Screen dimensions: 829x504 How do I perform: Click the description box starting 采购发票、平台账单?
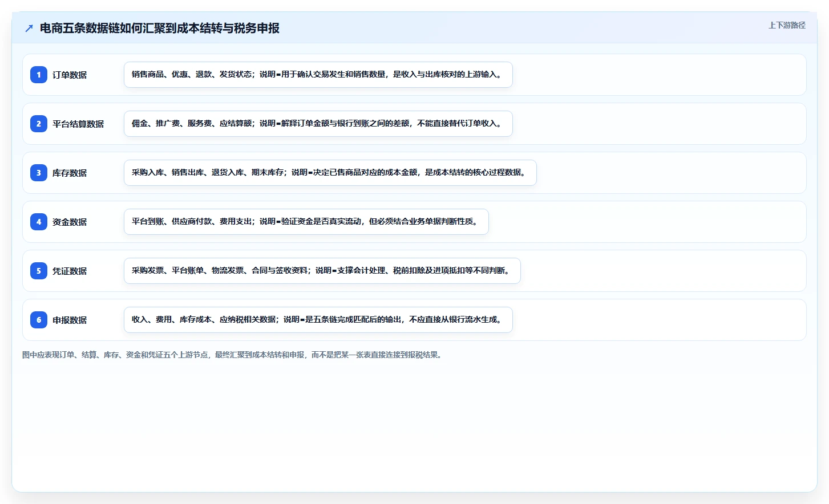click(322, 271)
